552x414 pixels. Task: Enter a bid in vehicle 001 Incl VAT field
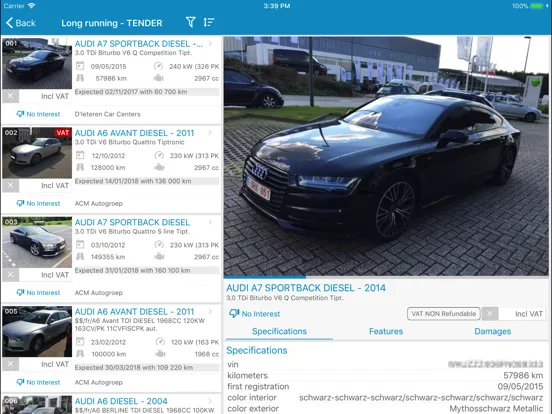coord(45,96)
